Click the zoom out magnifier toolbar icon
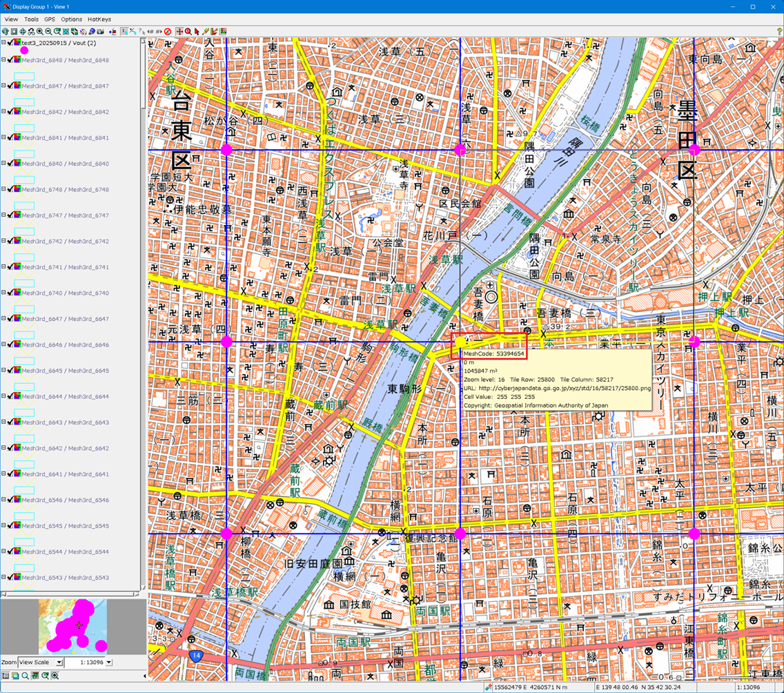The image size is (784, 693). tap(48, 32)
